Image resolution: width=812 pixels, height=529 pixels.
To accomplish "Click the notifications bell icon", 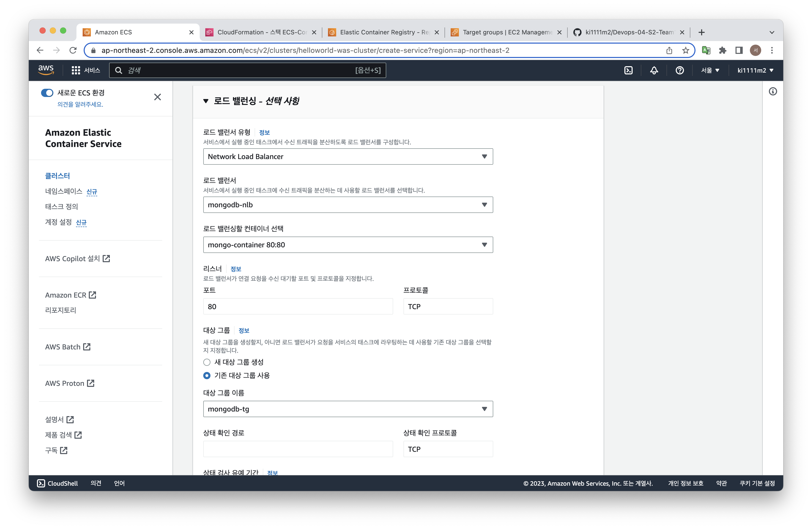I will tap(654, 70).
